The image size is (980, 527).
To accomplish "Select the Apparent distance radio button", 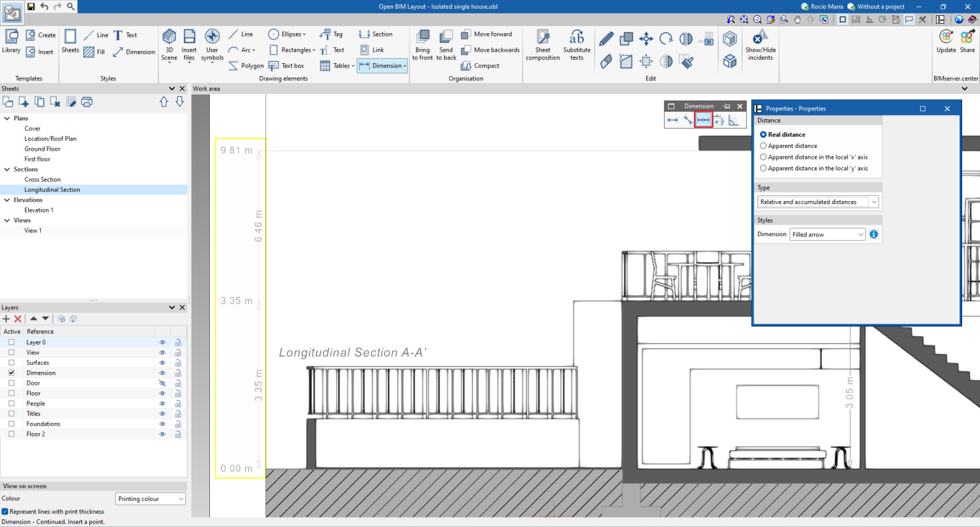I will (763, 145).
